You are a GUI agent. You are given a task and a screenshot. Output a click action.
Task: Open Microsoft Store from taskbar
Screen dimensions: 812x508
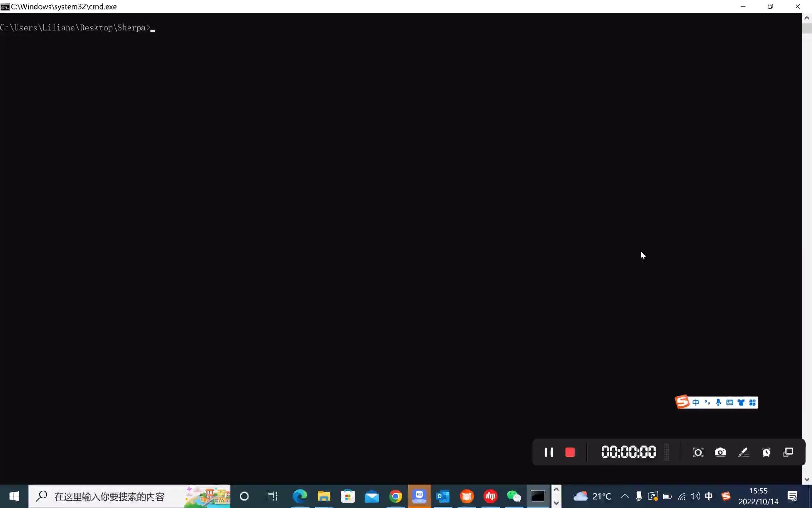pyautogui.click(x=348, y=496)
